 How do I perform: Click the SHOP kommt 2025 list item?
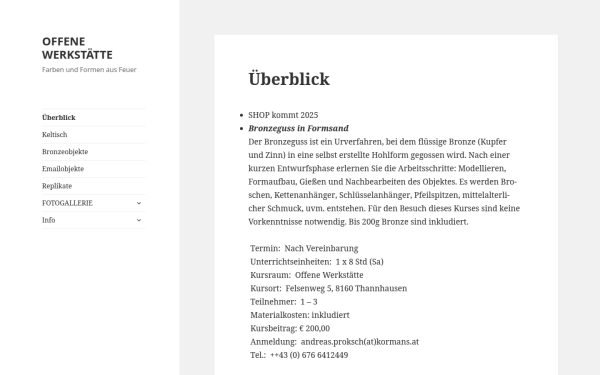[x=283, y=115]
